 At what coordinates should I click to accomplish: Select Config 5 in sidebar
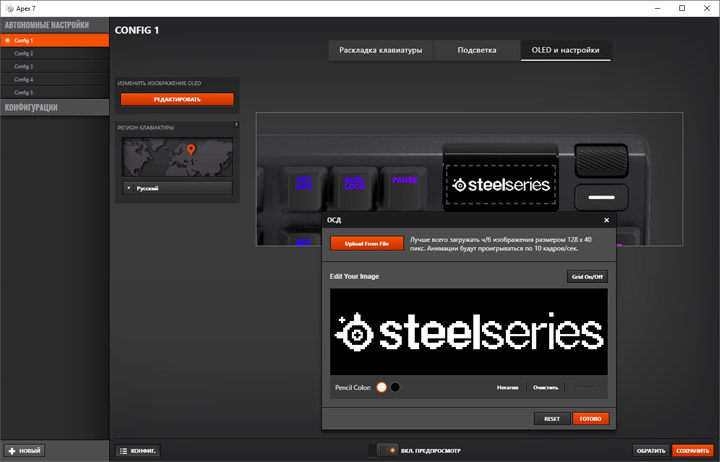(55, 92)
